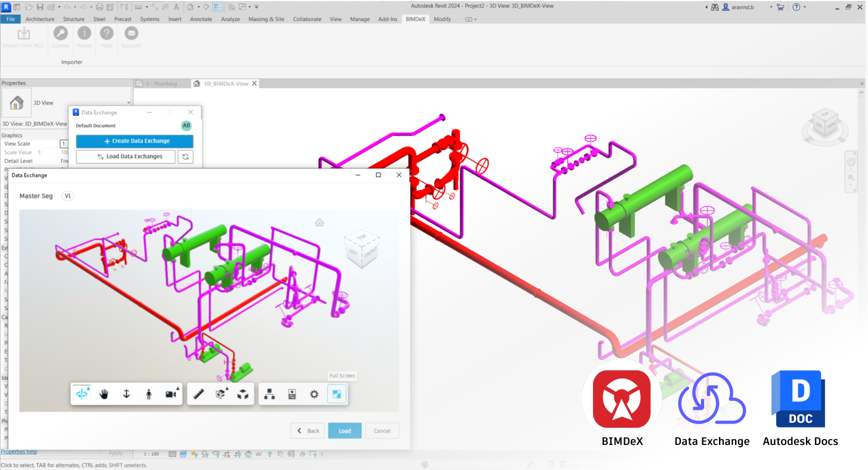Select the Orbit tool in the viewer toolbar
Image resolution: width=868 pixels, height=470 pixels.
(82, 394)
